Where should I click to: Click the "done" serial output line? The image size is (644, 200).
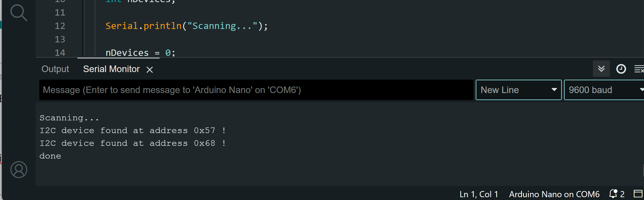coord(50,156)
